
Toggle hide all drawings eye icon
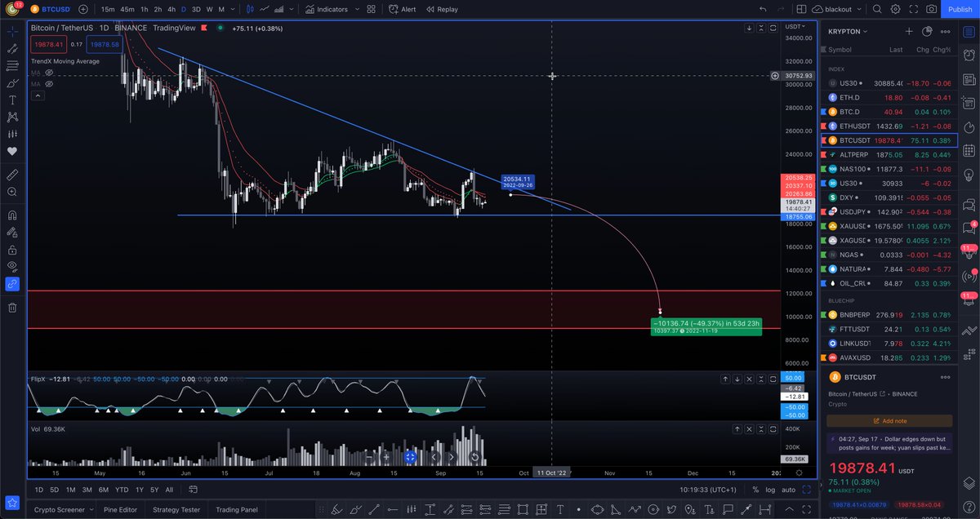(12, 267)
